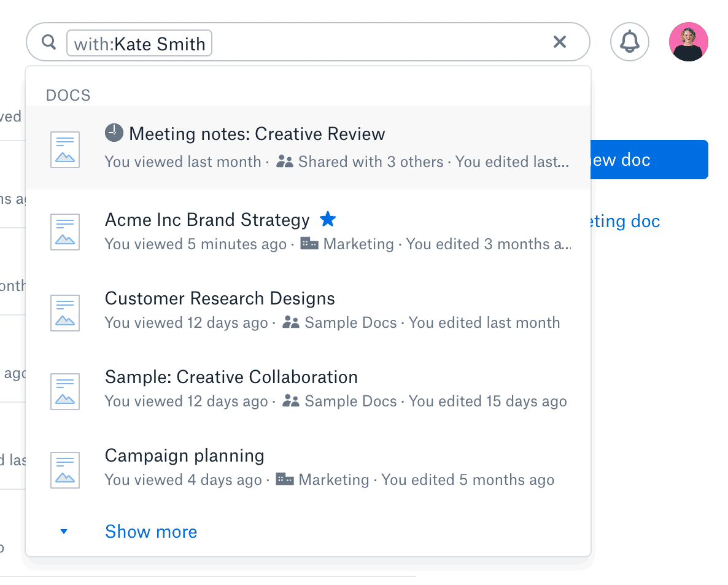Screen dimensions: 728x585
Task: Select the Campaign planning result
Action: point(184,455)
